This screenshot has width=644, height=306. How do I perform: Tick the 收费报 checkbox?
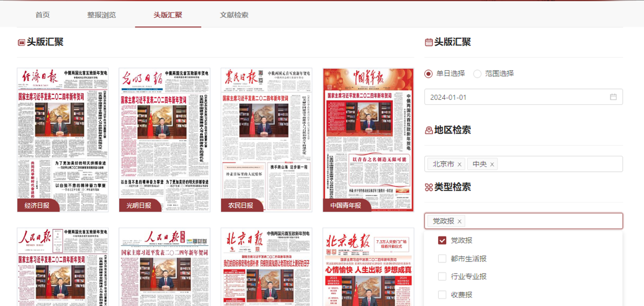click(442, 294)
